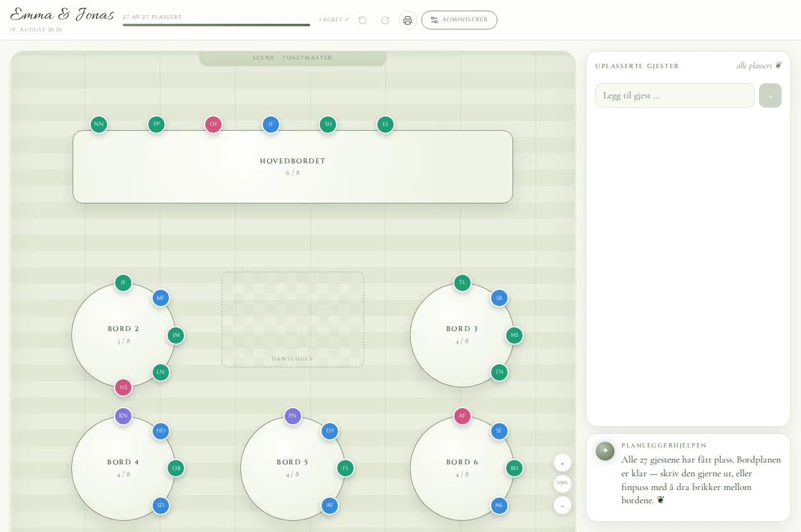This screenshot has width=801, height=532.
Task: Click the Planleggerhjelpen assistant sparkle icon
Action: pos(605,451)
